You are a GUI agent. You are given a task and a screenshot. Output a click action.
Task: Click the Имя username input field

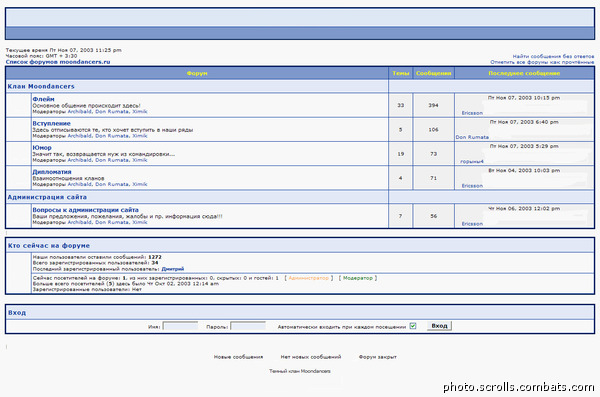click(x=181, y=326)
